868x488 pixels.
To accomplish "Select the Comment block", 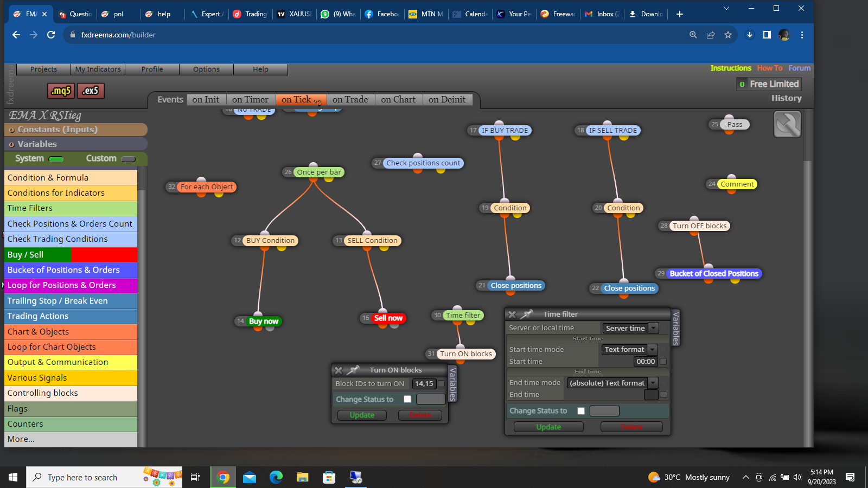I will pos(737,184).
